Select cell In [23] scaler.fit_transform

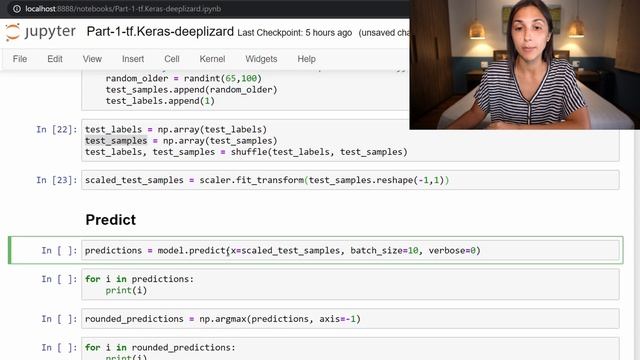click(x=350, y=180)
